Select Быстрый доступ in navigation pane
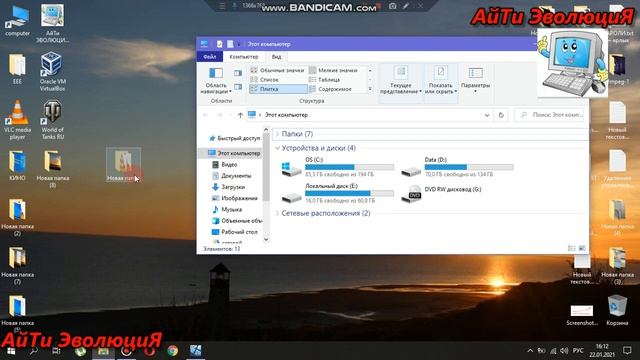 click(x=234, y=138)
